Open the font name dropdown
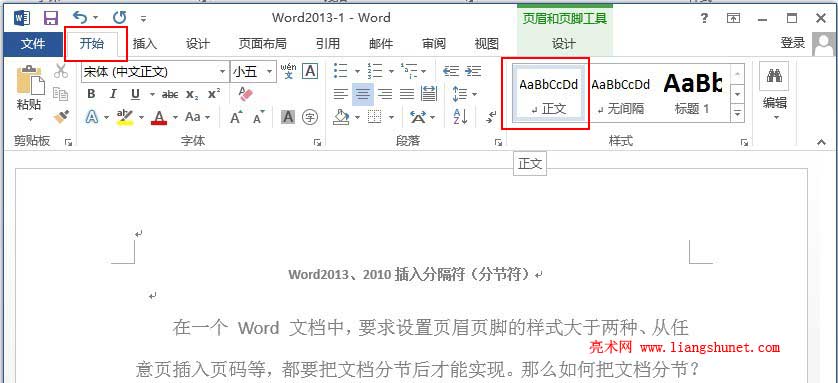The width and height of the screenshot is (838, 383). pos(222,72)
